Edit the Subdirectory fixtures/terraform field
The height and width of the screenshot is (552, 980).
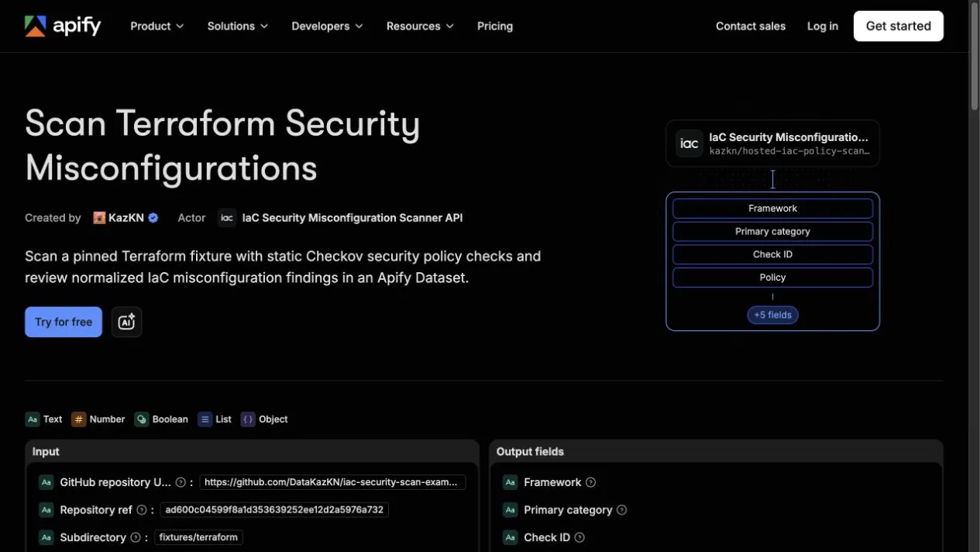coord(198,537)
